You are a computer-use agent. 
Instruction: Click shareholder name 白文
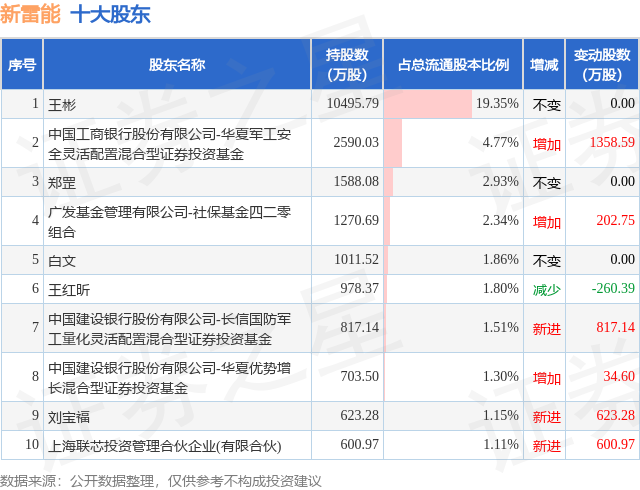62,261
